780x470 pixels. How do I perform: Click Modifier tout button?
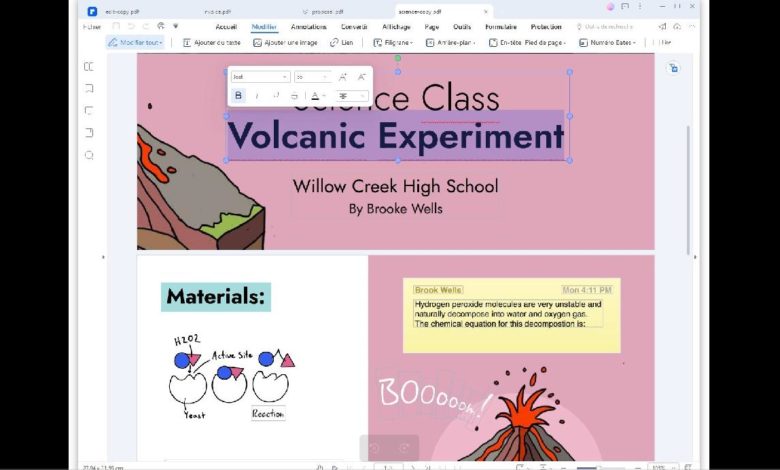coord(135,43)
